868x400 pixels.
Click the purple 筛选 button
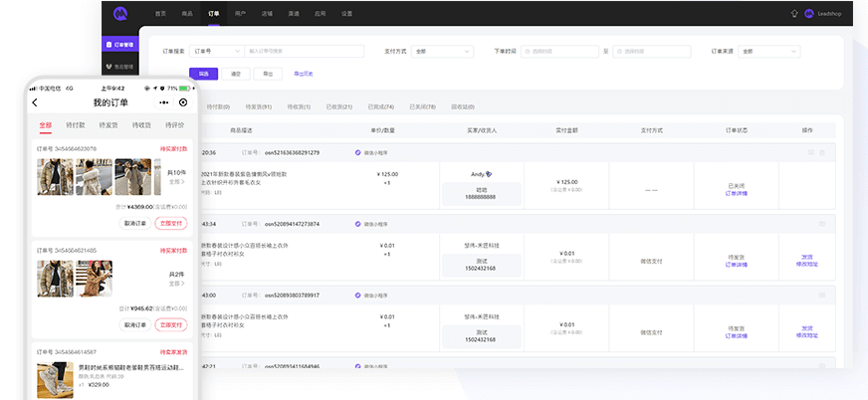[204, 74]
